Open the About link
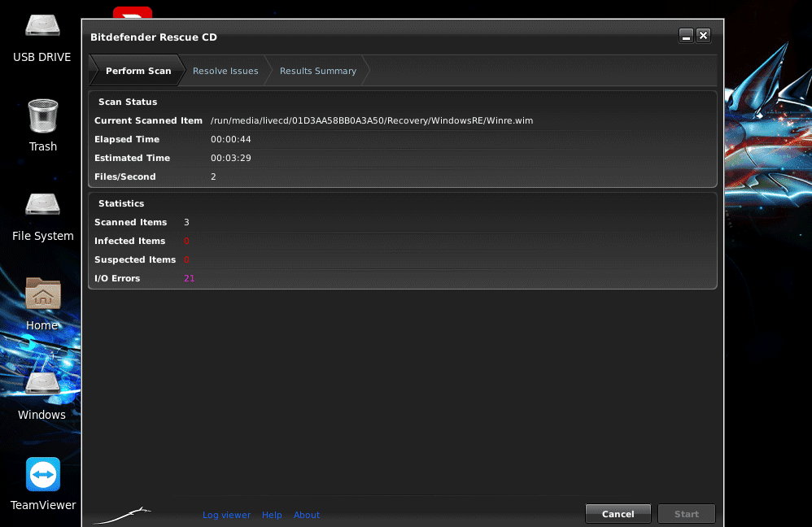812x527 pixels. (307, 515)
